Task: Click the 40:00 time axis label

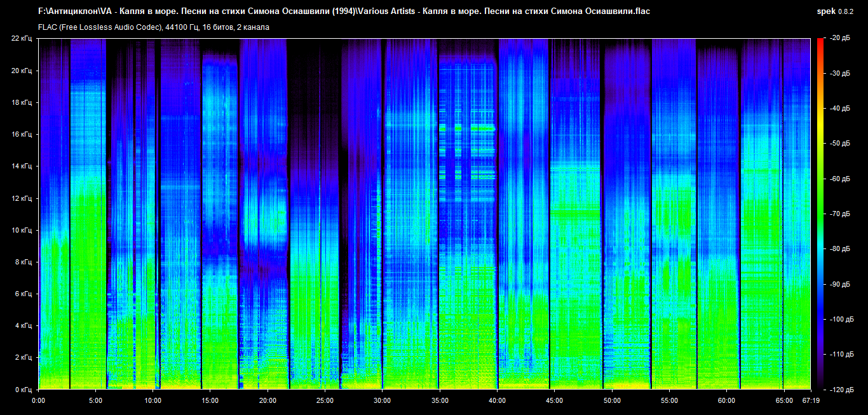Action: 497,400
